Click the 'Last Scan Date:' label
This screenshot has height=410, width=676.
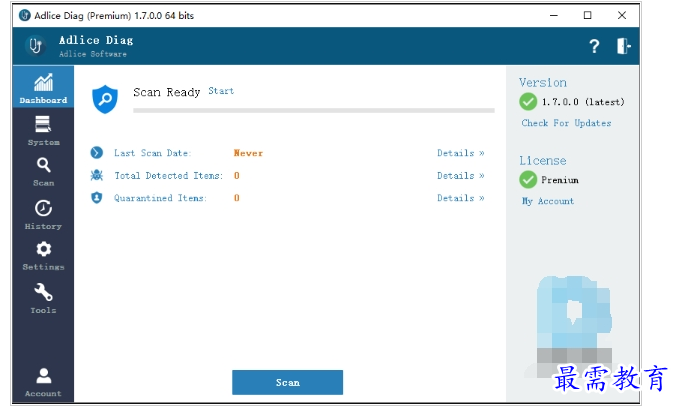pos(153,153)
